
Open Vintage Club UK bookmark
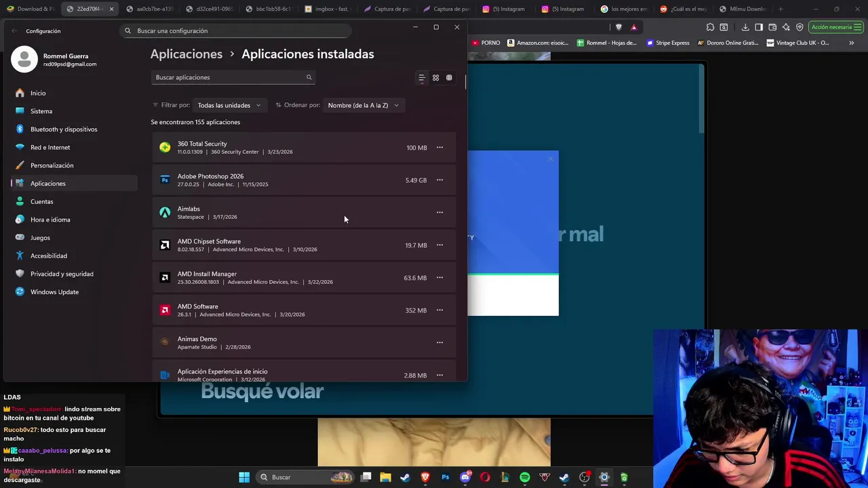pos(797,43)
